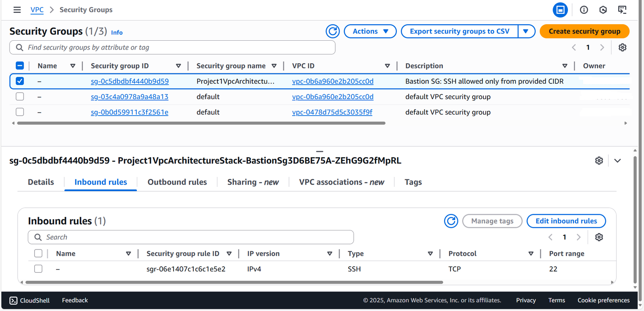Click the info circle icon in header
644x311 pixels.
point(584,10)
